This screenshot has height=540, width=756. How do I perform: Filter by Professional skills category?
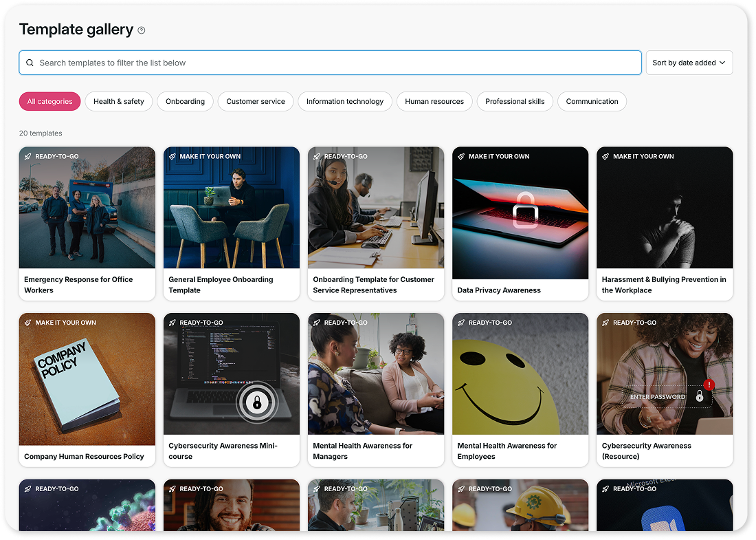pos(515,101)
